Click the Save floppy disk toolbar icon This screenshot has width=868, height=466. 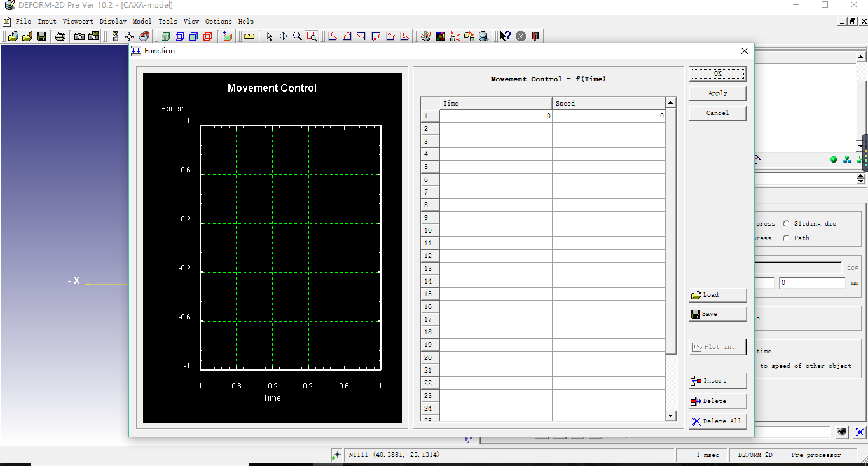click(x=41, y=36)
